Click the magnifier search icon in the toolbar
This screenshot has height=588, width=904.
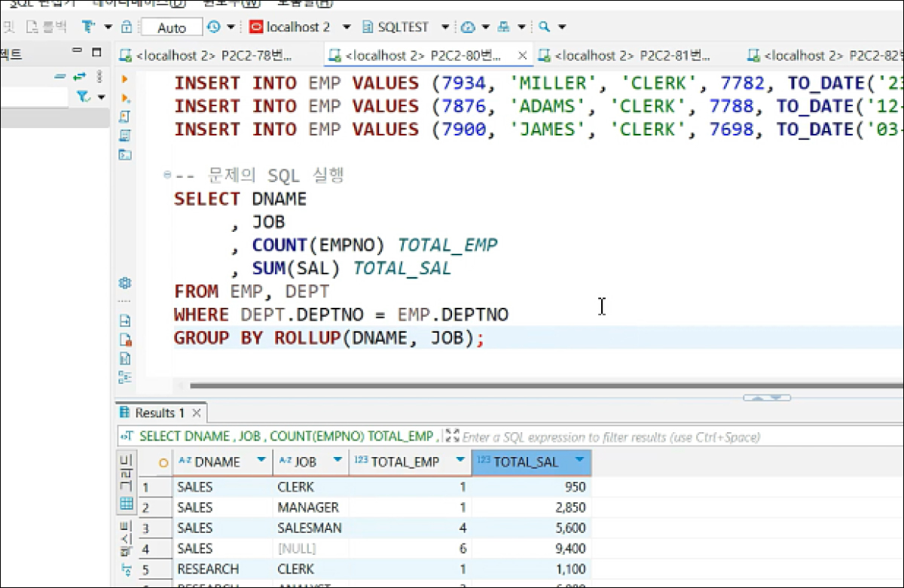[x=544, y=27]
